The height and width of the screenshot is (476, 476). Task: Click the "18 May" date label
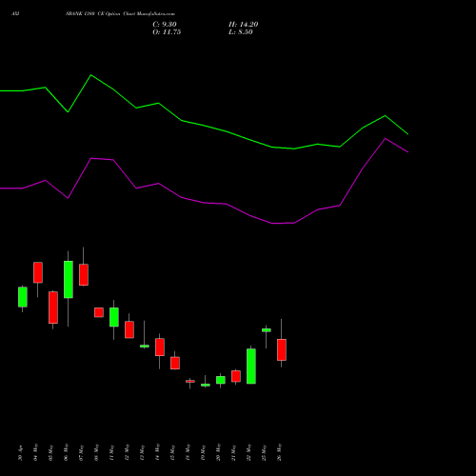click(x=188, y=452)
